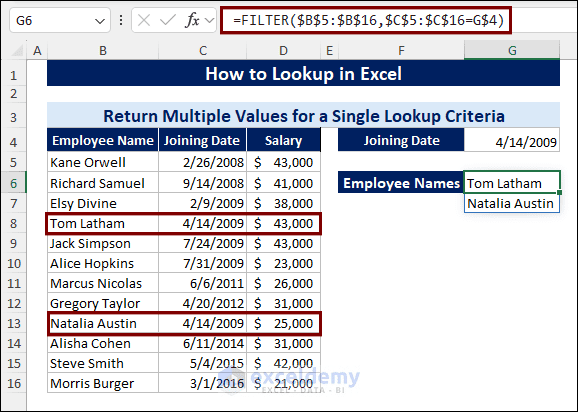Select result cell Tom Latham in G6
The width and height of the screenshot is (578, 412).
[x=512, y=182]
